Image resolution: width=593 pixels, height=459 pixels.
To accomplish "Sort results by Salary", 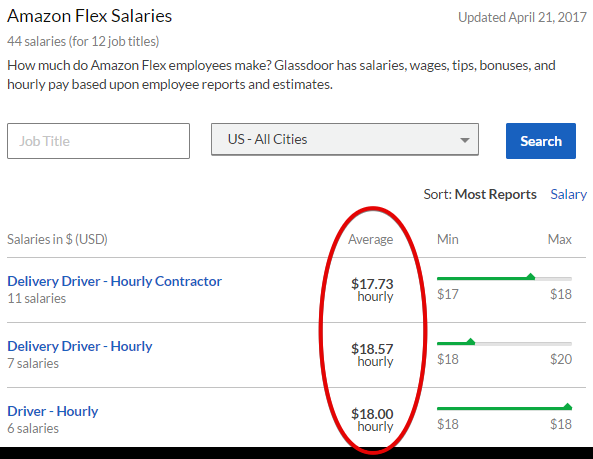I will 568,194.
